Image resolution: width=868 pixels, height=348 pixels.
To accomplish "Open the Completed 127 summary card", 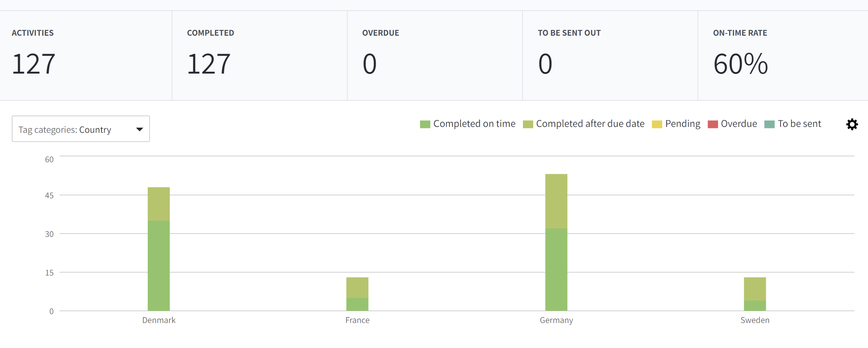I will click(259, 56).
